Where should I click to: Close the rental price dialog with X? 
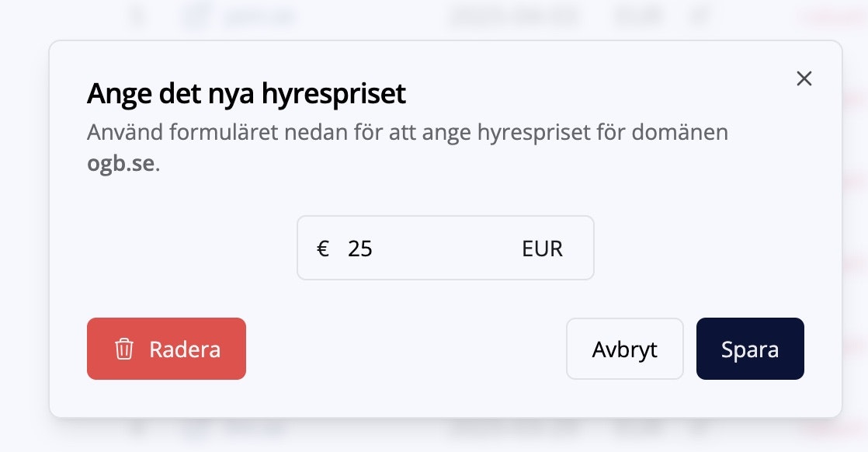click(x=804, y=78)
